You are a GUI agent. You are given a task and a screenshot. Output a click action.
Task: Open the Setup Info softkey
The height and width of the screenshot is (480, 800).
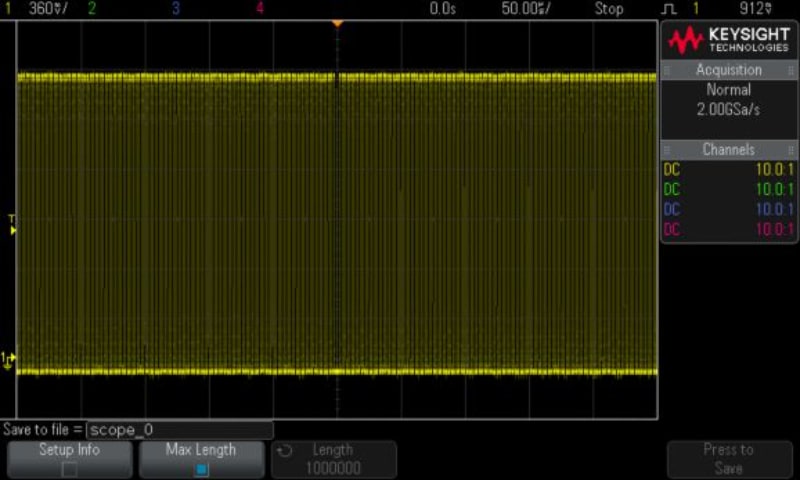pyautogui.click(x=69, y=459)
